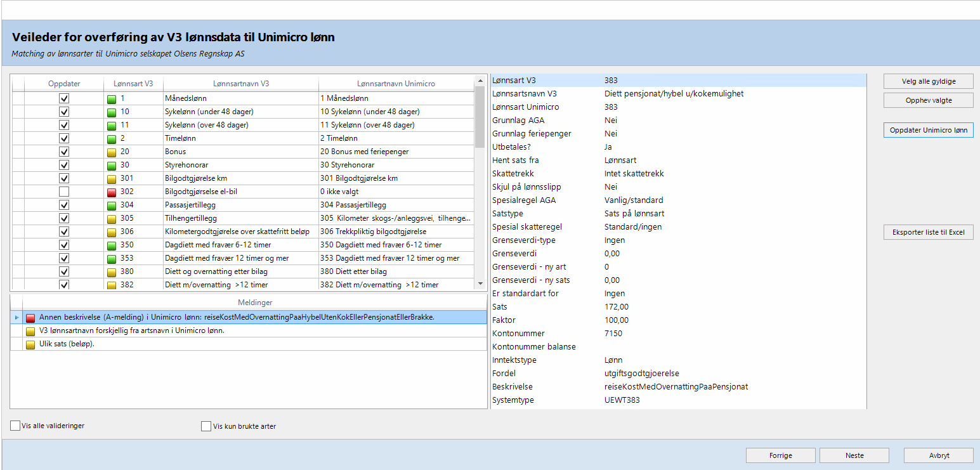
Task: Click the green status icon for Månedslønn row
Action: [112, 99]
